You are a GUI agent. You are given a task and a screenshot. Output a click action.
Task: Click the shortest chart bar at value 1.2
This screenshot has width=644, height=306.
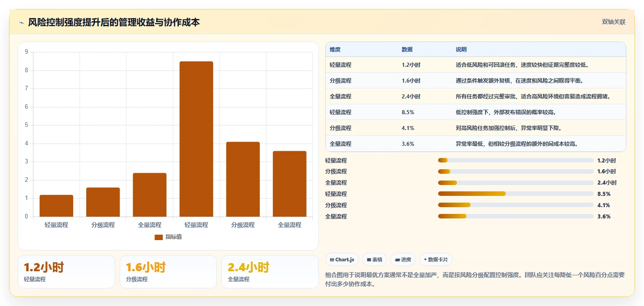point(56,206)
